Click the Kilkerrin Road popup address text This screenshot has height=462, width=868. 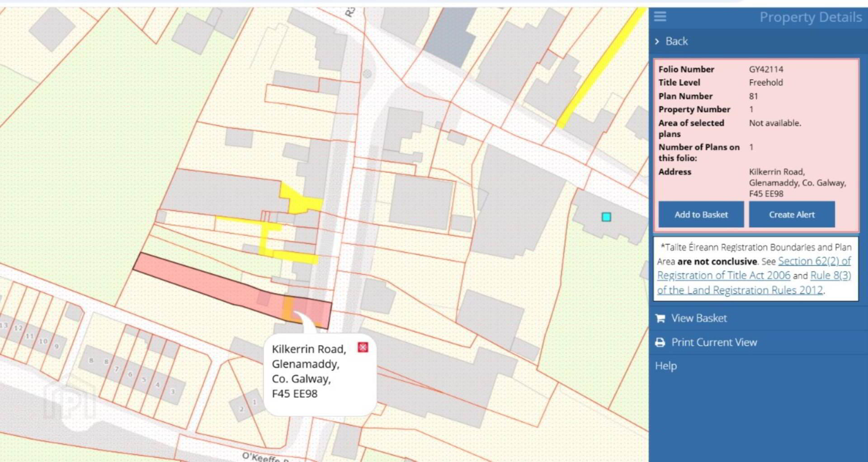tap(309, 372)
